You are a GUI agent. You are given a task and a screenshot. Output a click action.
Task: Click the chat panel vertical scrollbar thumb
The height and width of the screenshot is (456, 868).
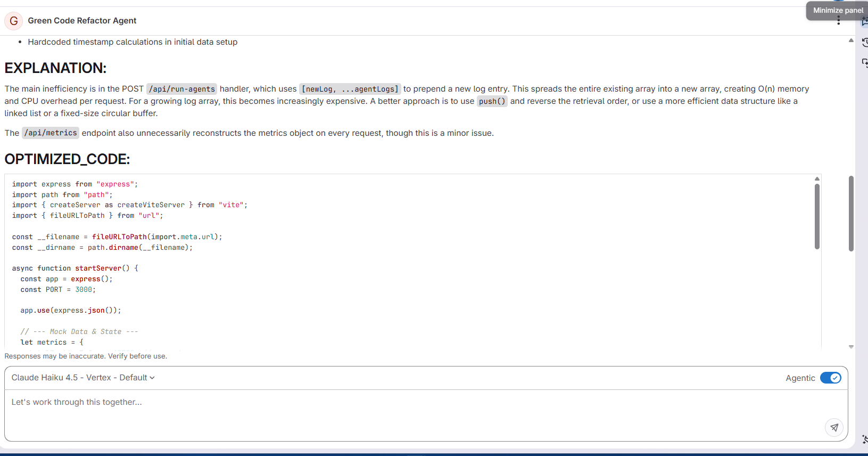[x=851, y=214]
